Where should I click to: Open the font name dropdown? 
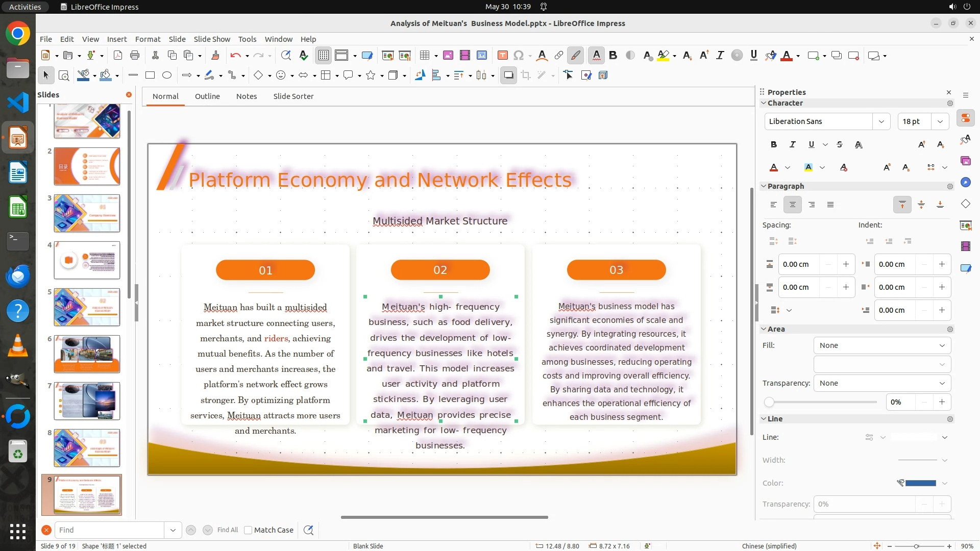[881, 121]
